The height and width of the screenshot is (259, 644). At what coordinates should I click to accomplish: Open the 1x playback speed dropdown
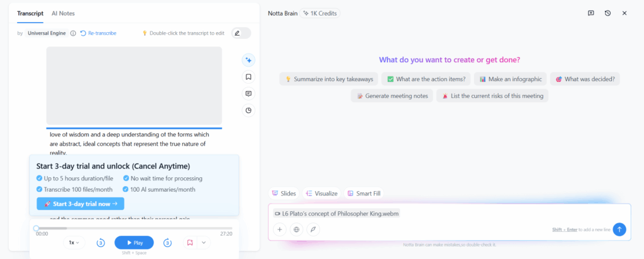click(74, 243)
